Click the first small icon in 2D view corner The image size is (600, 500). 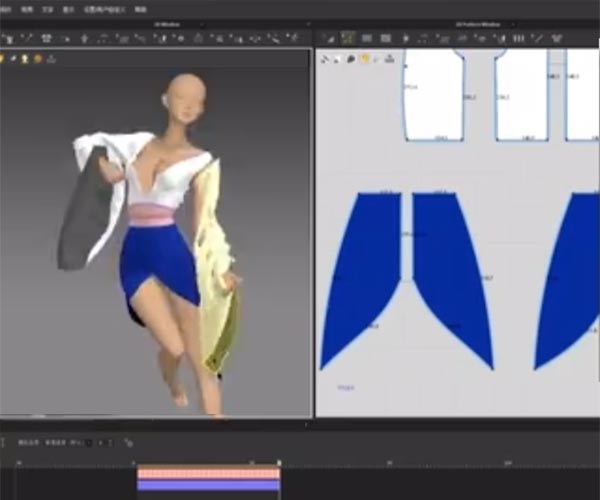[326, 59]
